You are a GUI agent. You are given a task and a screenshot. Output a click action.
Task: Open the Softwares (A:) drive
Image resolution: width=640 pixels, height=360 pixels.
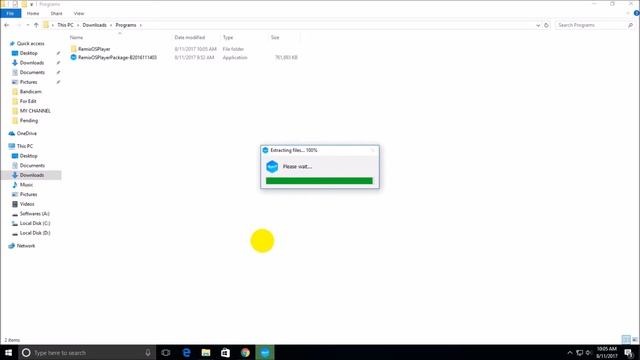tap(35, 214)
